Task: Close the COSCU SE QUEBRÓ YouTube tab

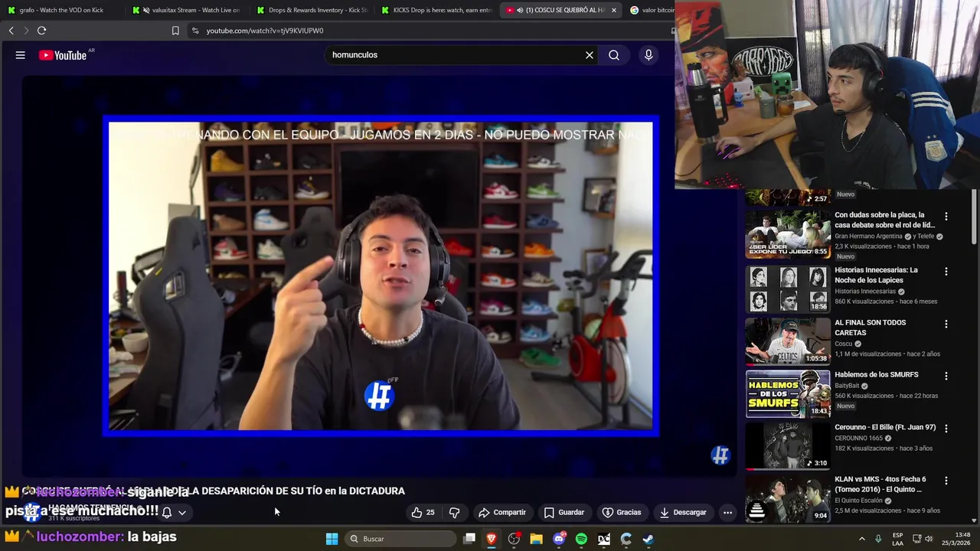Action: point(613,10)
